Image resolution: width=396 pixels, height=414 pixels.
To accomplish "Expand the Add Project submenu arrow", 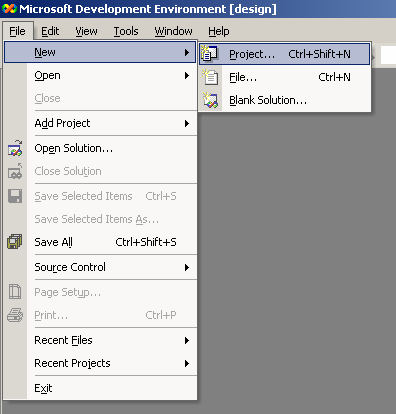I will (x=187, y=124).
